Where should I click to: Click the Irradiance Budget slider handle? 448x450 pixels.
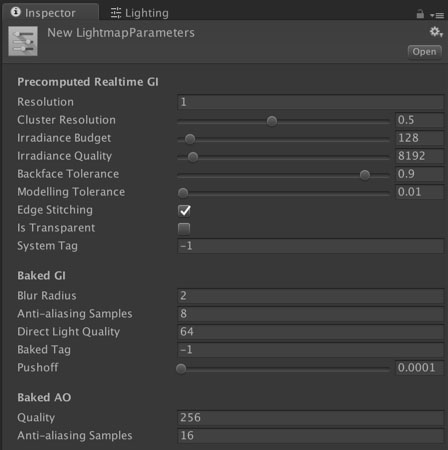tap(190, 139)
